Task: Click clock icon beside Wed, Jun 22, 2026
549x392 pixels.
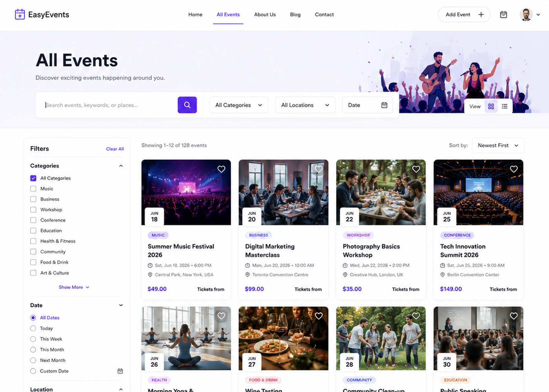Action: [x=345, y=265]
